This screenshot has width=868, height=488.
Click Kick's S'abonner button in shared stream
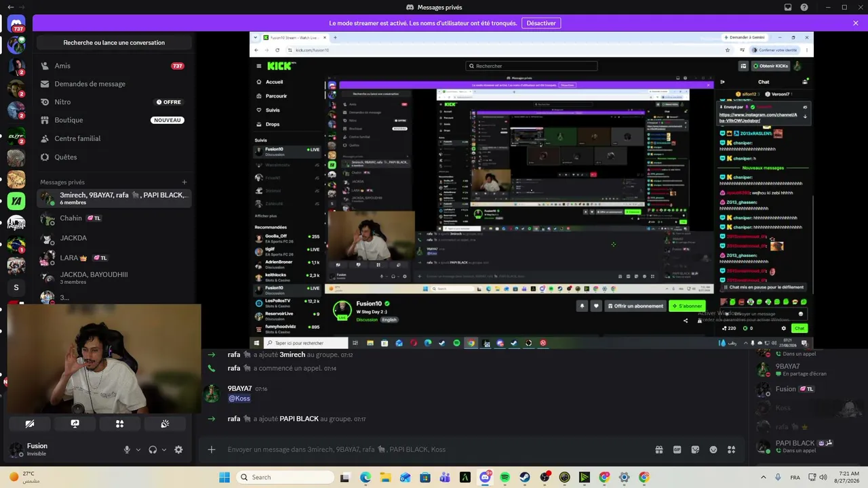coord(687,306)
